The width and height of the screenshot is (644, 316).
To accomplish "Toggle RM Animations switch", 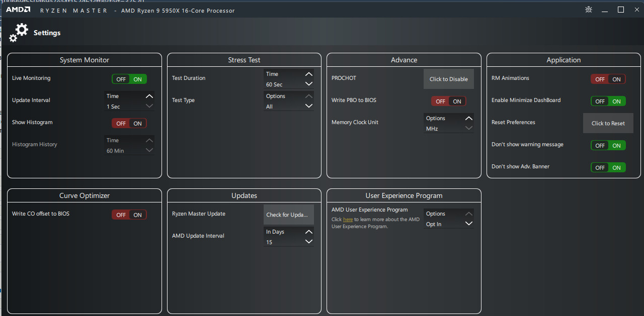I will pos(608,79).
